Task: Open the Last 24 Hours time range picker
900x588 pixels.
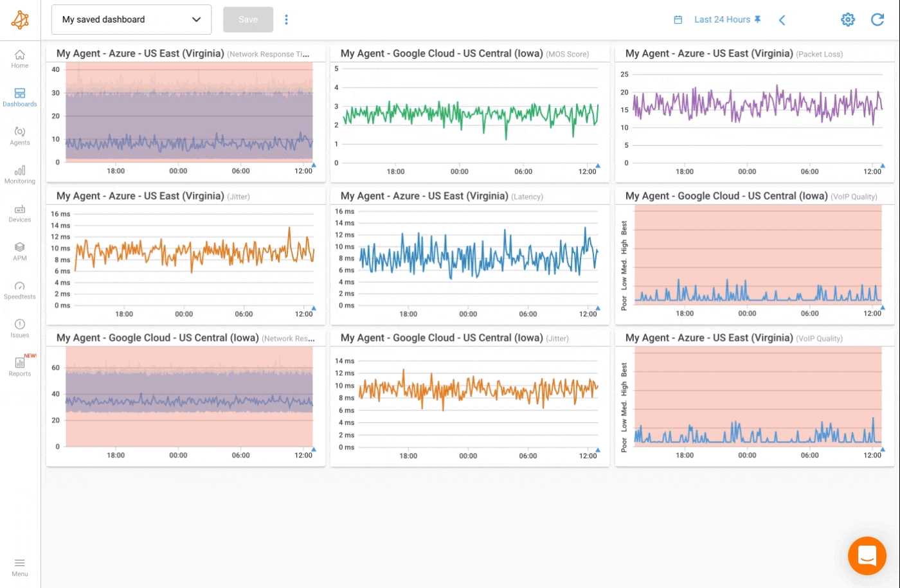Action: pyautogui.click(x=721, y=20)
